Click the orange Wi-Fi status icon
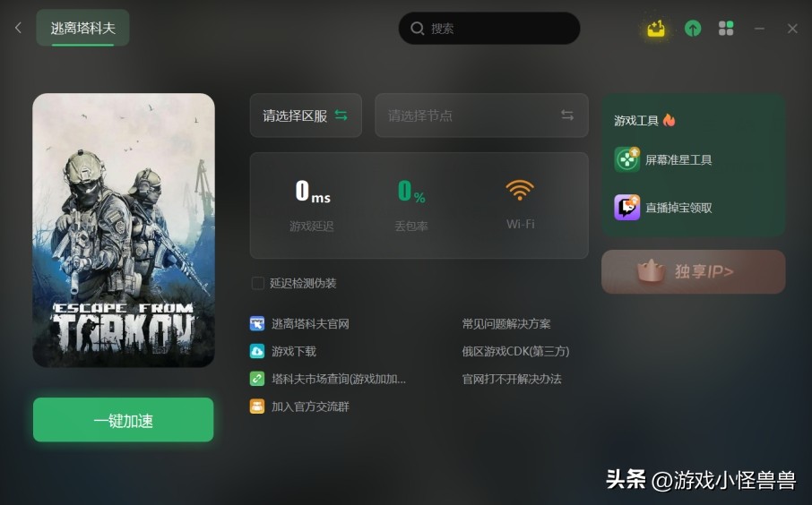Screen dimensions: 812x505 (x=520, y=190)
